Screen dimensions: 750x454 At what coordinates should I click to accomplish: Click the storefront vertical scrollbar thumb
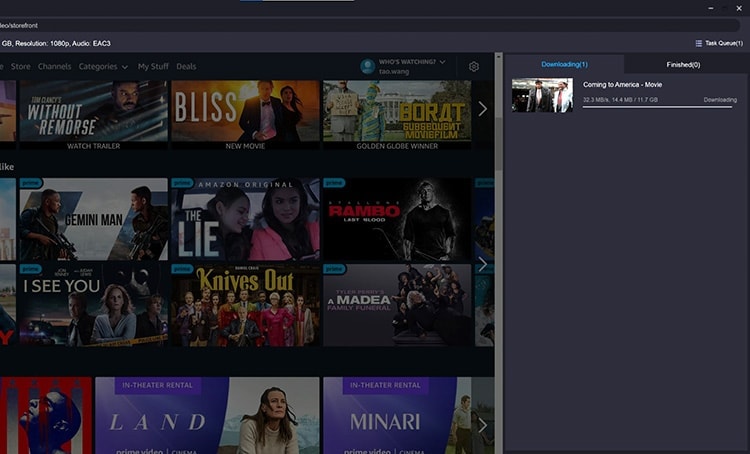498,144
